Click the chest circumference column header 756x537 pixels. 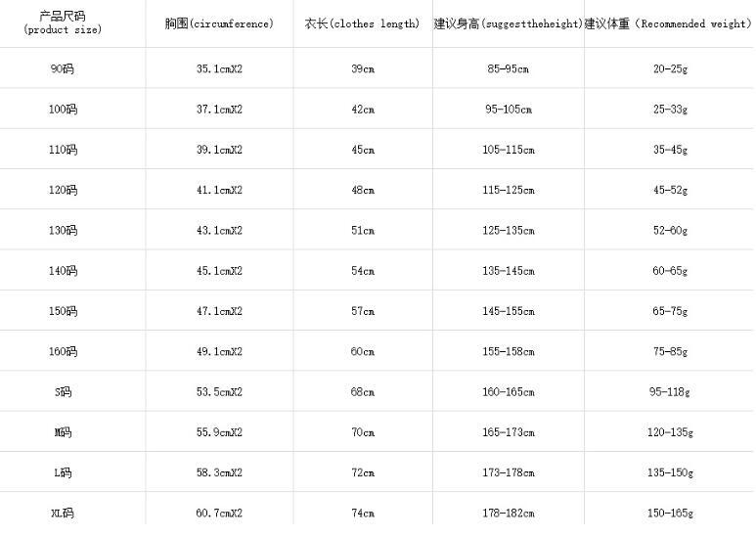219,23
